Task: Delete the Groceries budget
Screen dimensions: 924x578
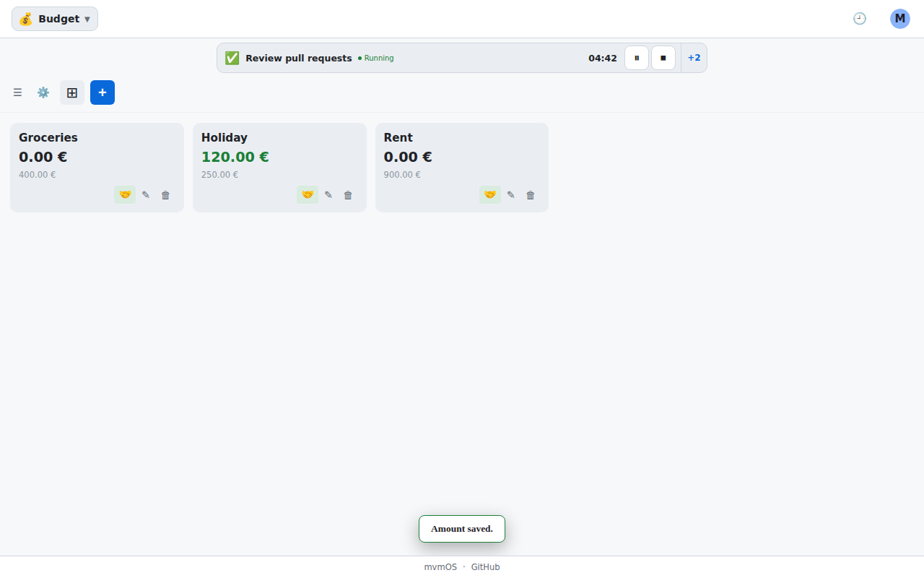Action: click(165, 195)
